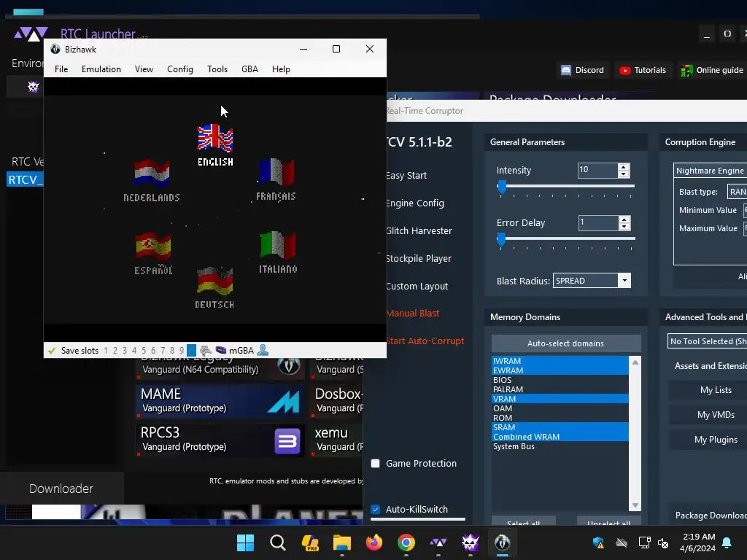
Task: Open Downloader in RTC Launcher
Action: tap(61, 489)
